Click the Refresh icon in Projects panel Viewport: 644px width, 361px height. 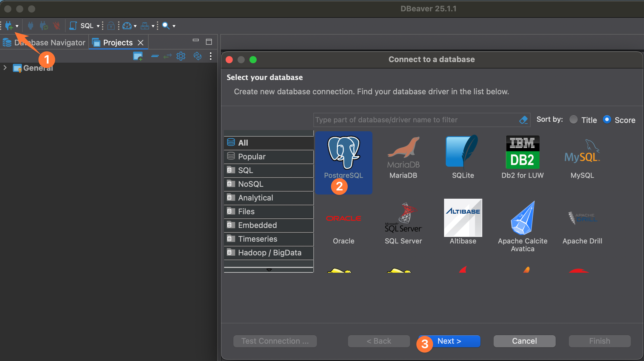point(198,56)
